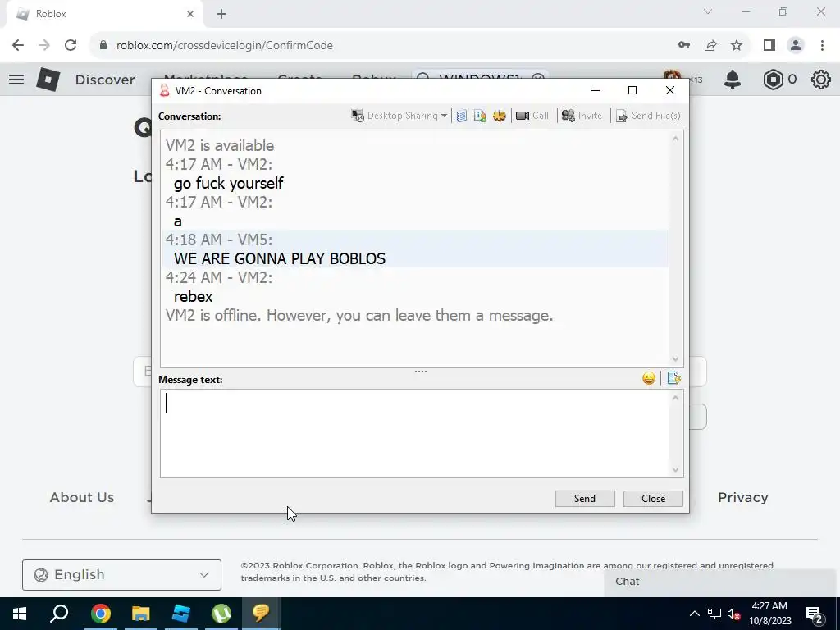
Task: Click Send File(s) in toolbar
Action: point(648,116)
